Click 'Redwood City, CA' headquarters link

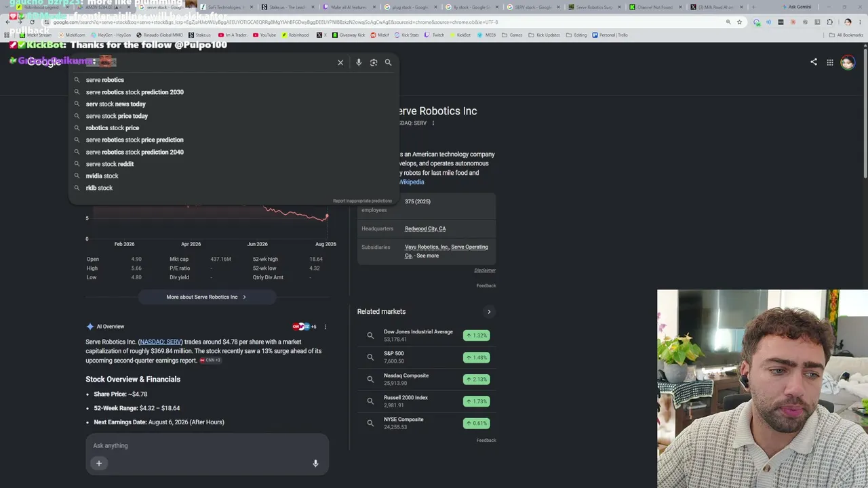click(x=425, y=228)
